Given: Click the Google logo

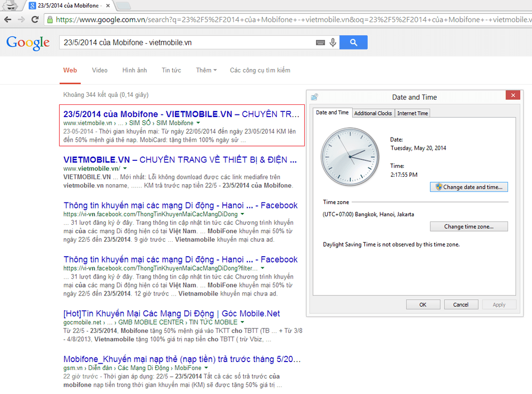Looking at the screenshot, I should click(x=28, y=43).
